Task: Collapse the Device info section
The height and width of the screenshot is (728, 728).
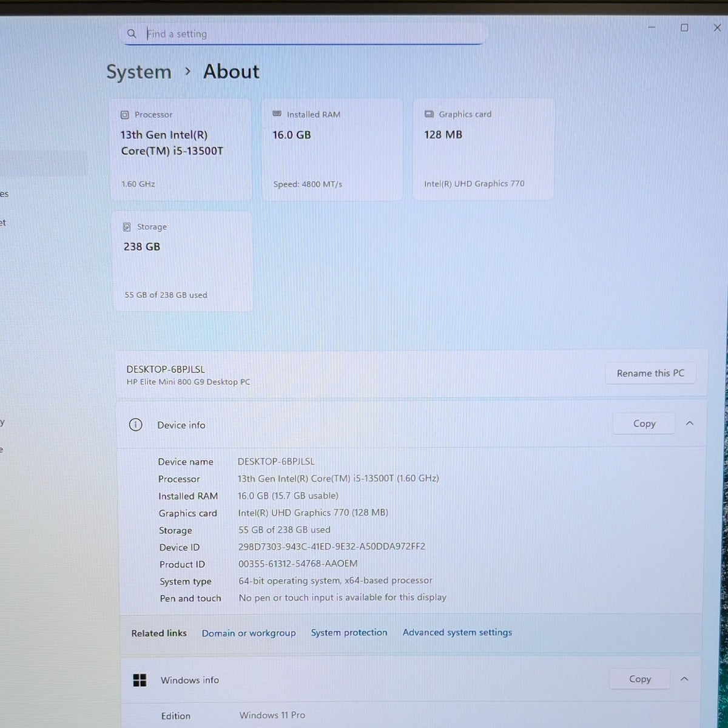Action: [689, 423]
